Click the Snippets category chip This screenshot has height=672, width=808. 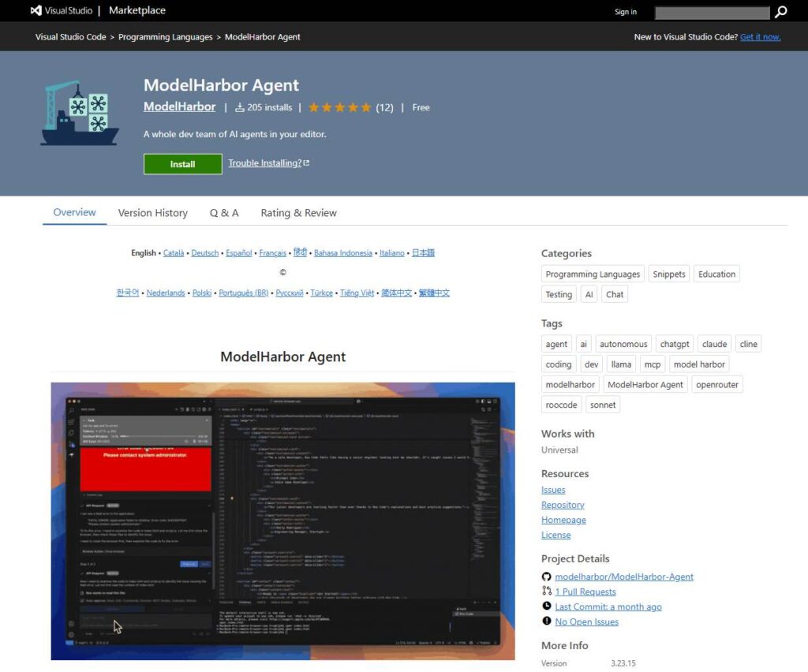[x=669, y=274]
